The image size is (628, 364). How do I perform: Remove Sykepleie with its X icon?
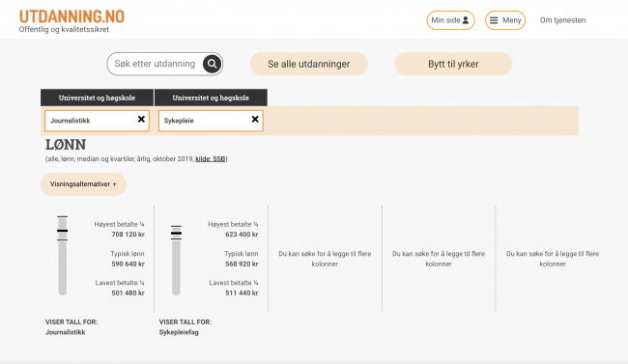(x=255, y=120)
